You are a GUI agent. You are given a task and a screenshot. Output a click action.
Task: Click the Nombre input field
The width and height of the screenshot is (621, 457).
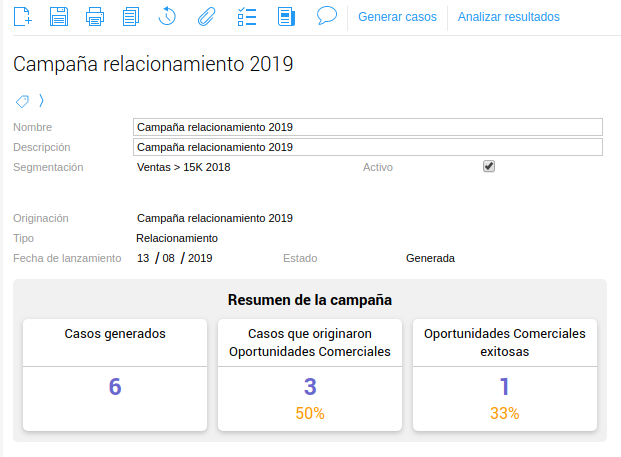click(367, 127)
